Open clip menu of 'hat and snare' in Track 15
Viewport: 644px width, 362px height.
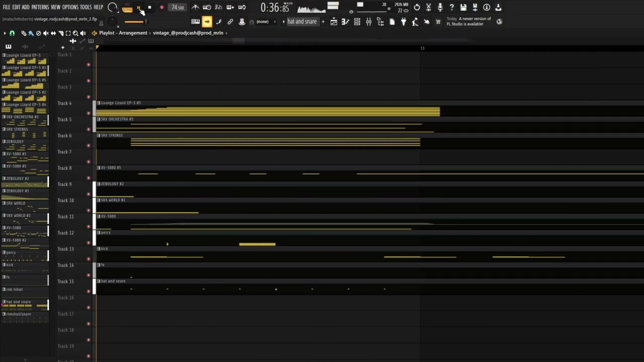99,281
